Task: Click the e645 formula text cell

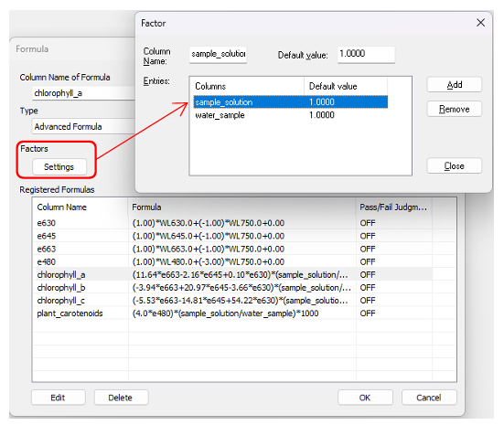Action: [209, 236]
